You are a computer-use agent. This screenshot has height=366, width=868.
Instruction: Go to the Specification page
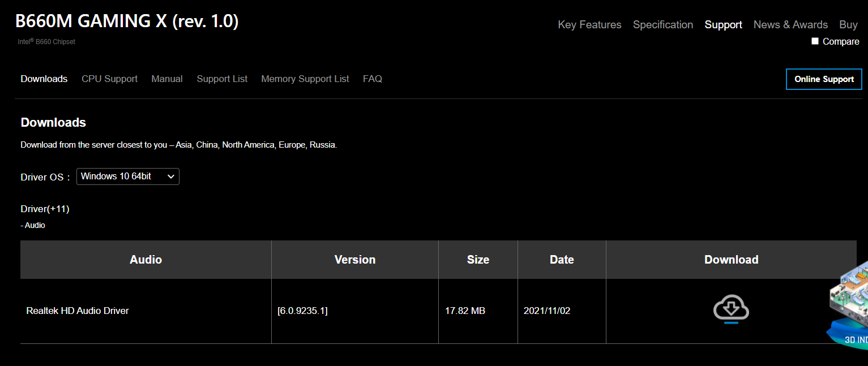click(663, 24)
